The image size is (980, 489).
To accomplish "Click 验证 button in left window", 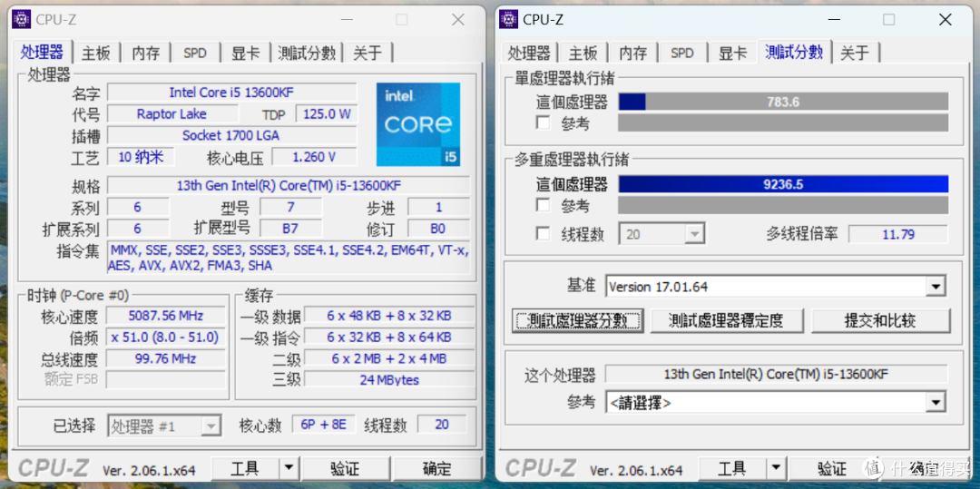I will pos(345,468).
